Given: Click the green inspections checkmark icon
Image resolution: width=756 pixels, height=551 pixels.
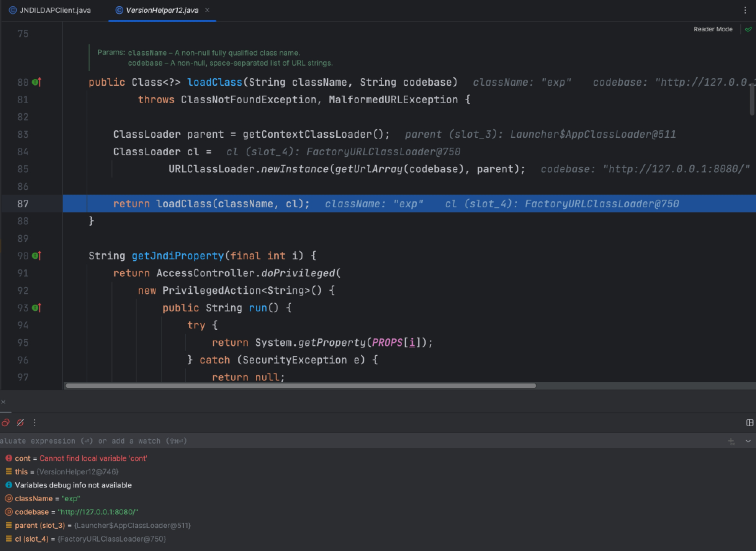Looking at the screenshot, I should pos(748,29).
